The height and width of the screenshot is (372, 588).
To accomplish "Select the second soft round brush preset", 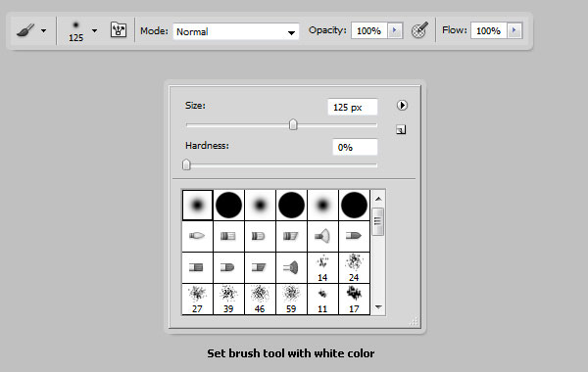I will (x=261, y=205).
